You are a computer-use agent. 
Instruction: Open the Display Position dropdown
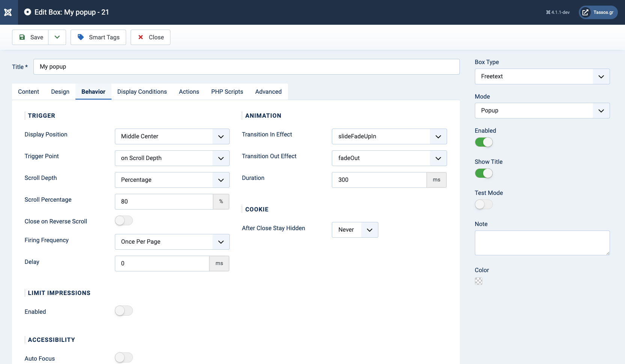pyautogui.click(x=172, y=136)
